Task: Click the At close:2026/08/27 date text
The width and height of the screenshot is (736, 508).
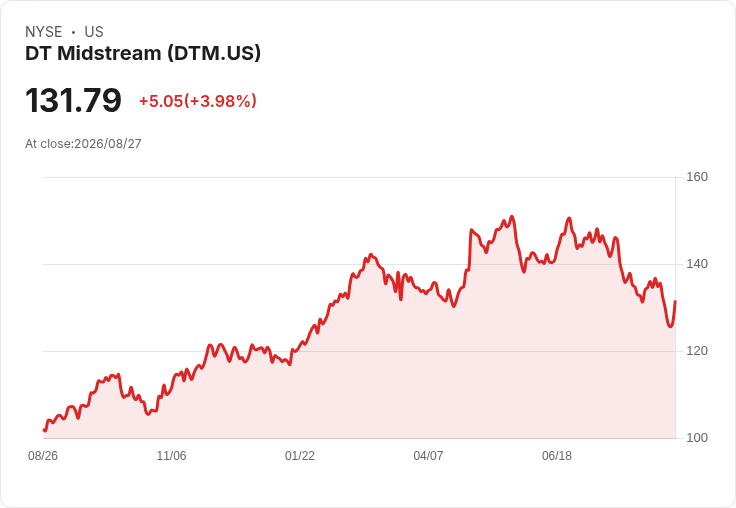Action: click(83, 144)
